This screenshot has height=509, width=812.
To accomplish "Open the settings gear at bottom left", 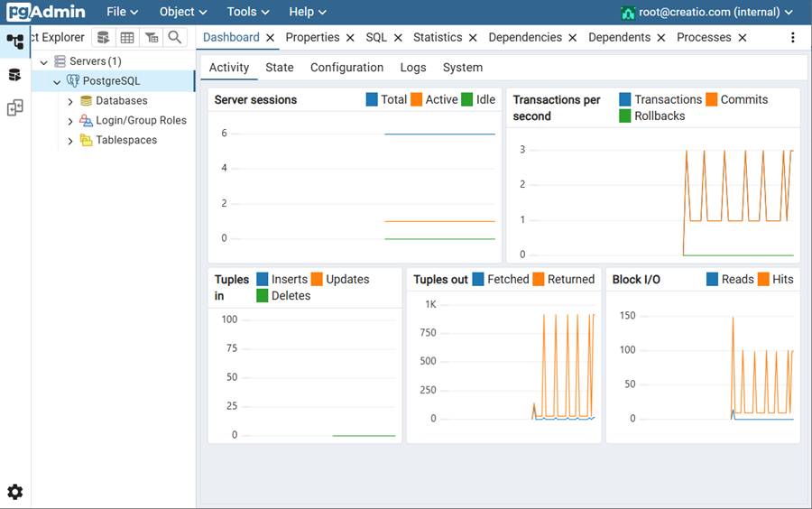I will click(x=15, y=492).
